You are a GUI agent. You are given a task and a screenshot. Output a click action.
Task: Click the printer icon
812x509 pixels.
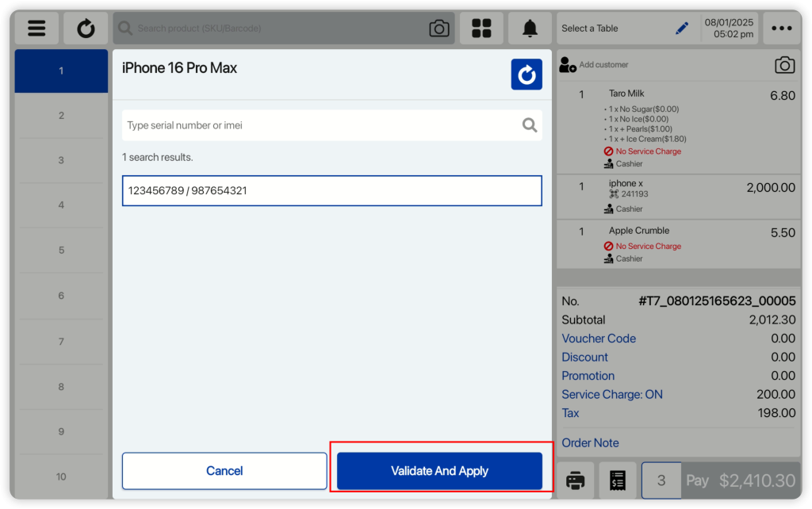coord(576,480)
